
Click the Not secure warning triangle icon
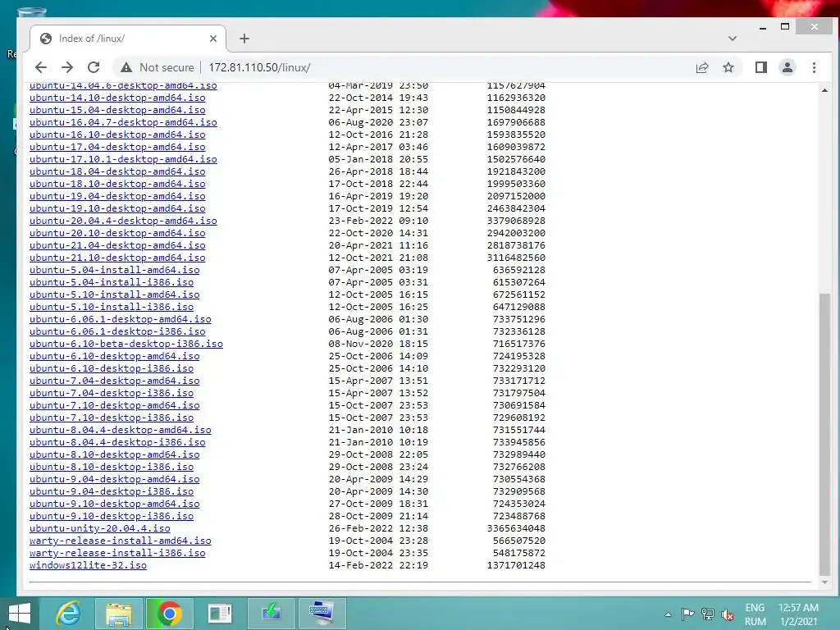(x=126, y=67)
